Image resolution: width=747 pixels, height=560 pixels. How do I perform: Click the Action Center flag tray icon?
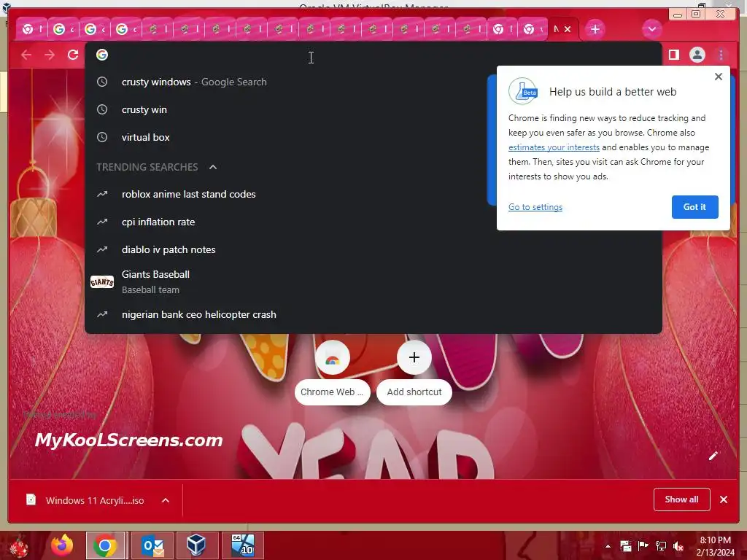click(x=643, y=546)
